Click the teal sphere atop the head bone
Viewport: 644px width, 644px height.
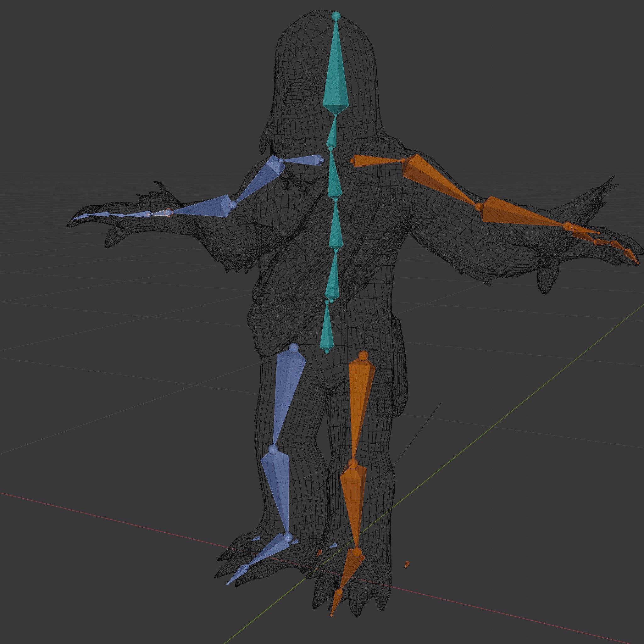(336, 16)
